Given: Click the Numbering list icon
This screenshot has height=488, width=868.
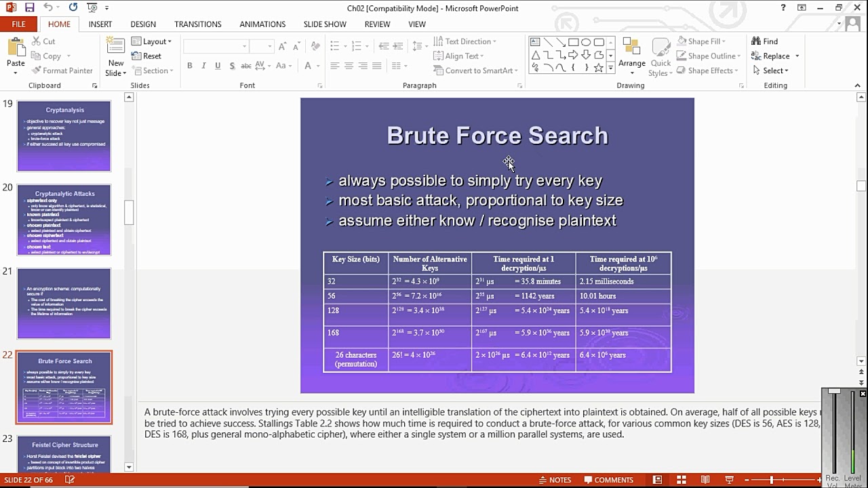Looking at the screenshot, I should pos(357,46).
